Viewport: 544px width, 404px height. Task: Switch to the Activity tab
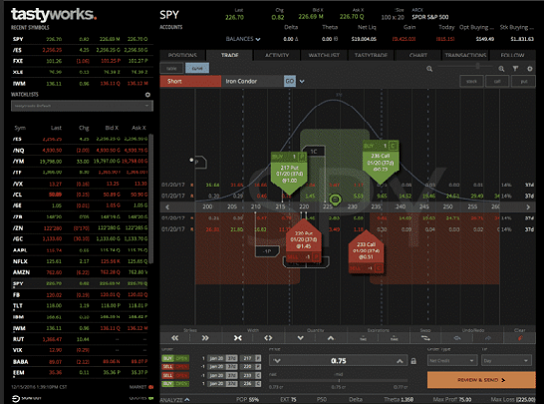(x=277, y=55)
